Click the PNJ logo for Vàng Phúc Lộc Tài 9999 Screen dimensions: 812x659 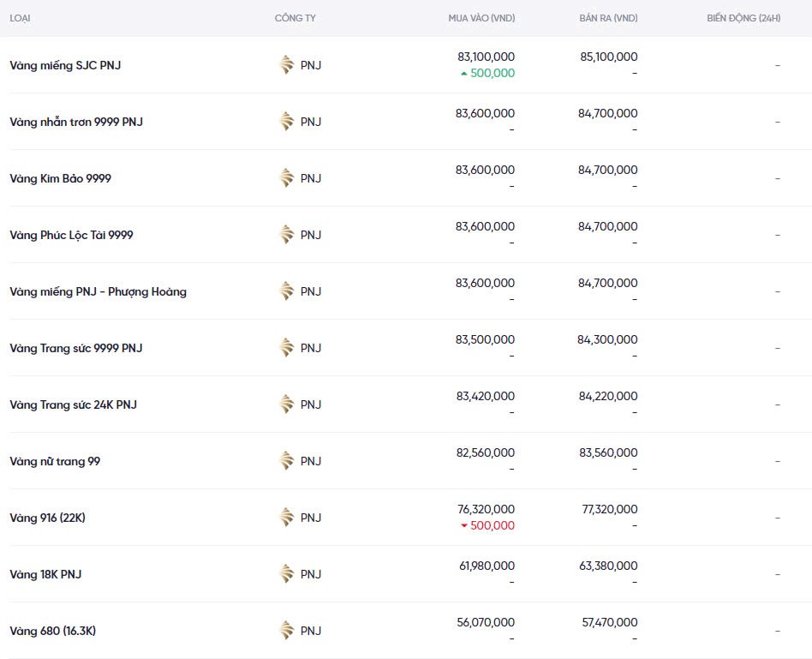click(287, 235)
